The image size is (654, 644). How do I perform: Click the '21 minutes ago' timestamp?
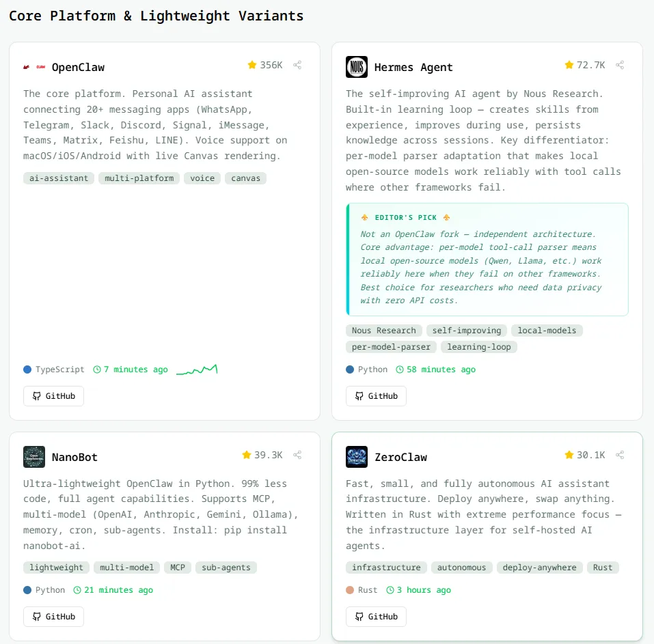[113, 590]
